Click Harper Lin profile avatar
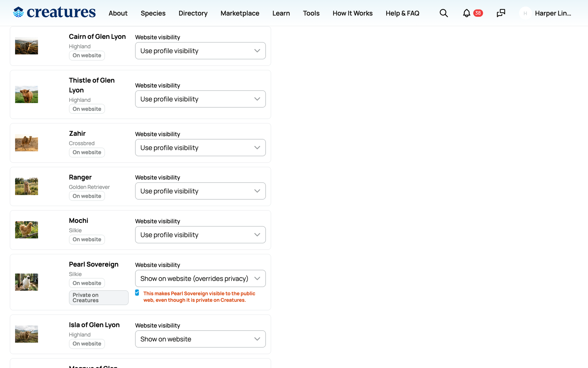Screen dimensions: 588x368 [x=525, y=13]
